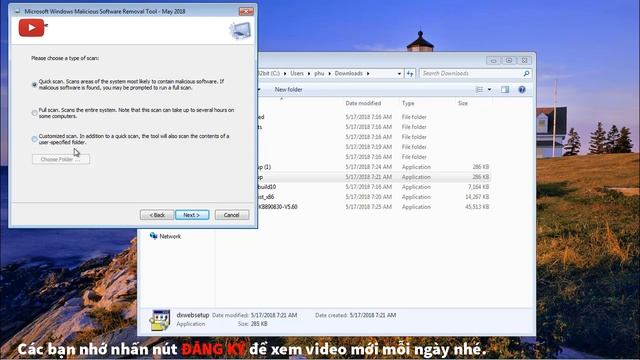Viewport: 640px width, 360px height.
Task: Refresh the Explorer address bar
Action: tap(410, 73)
